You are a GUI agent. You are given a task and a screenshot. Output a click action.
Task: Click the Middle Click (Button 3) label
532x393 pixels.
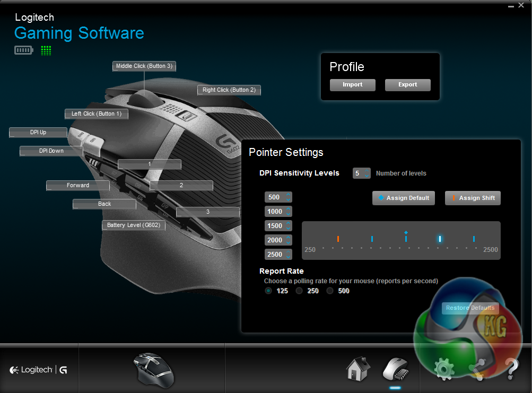coord(144,66)
